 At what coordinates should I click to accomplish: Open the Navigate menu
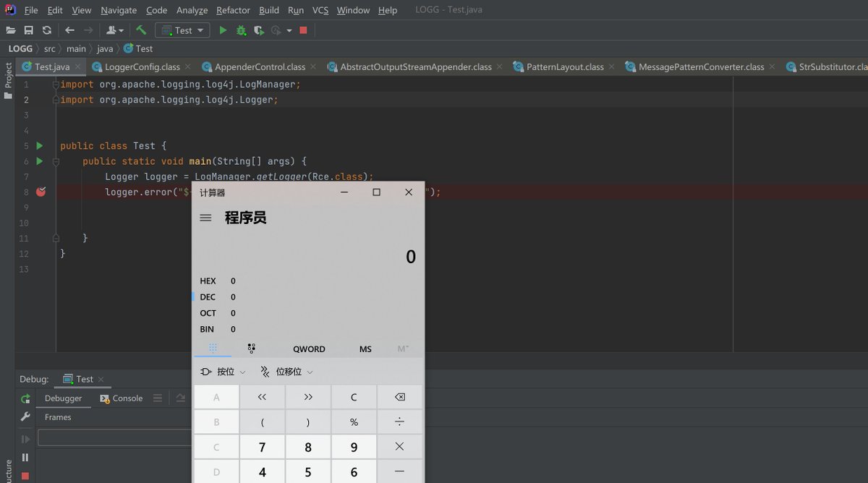[119, 10]
